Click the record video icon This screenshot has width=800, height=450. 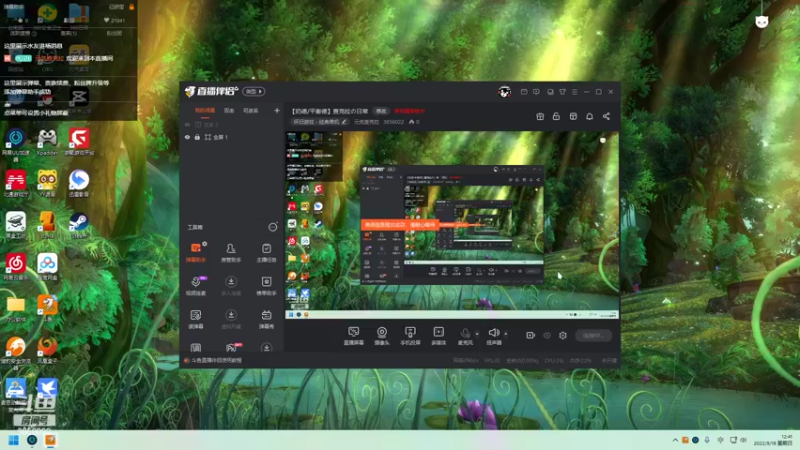(x=530, y=335)
